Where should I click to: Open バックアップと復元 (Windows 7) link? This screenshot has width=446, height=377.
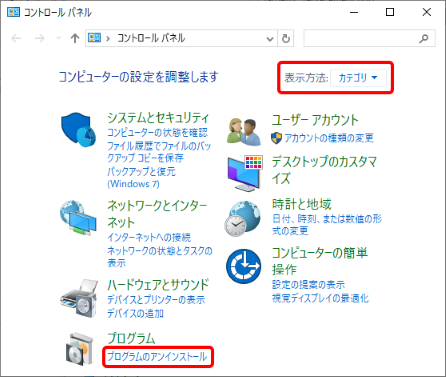coord(141,178)
